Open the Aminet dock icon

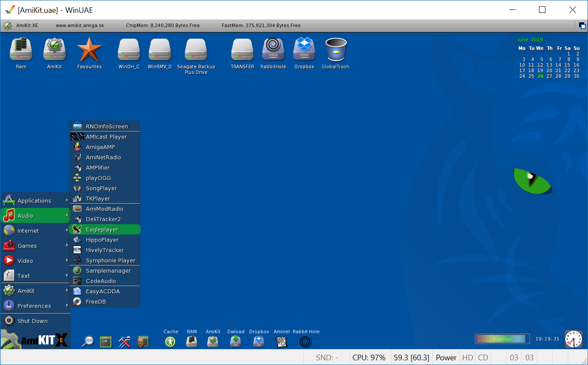pyautogui.click(x=282, y=341)
